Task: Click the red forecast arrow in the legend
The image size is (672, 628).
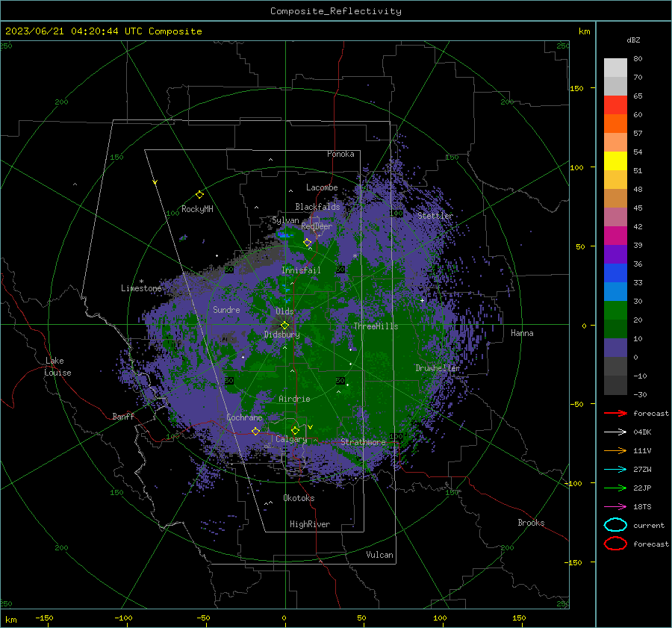Action: tap(615, 413)
